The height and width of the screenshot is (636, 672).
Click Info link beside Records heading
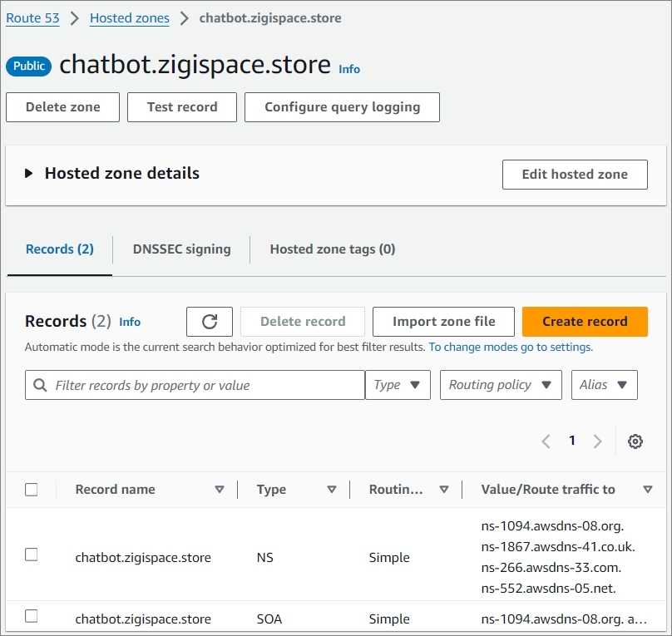coord(130,322)
